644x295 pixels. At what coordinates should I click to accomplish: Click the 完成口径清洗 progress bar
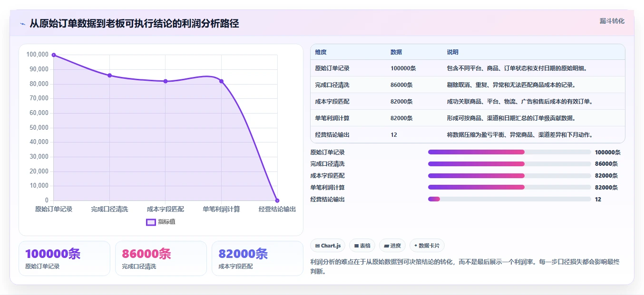coord(509,164)
